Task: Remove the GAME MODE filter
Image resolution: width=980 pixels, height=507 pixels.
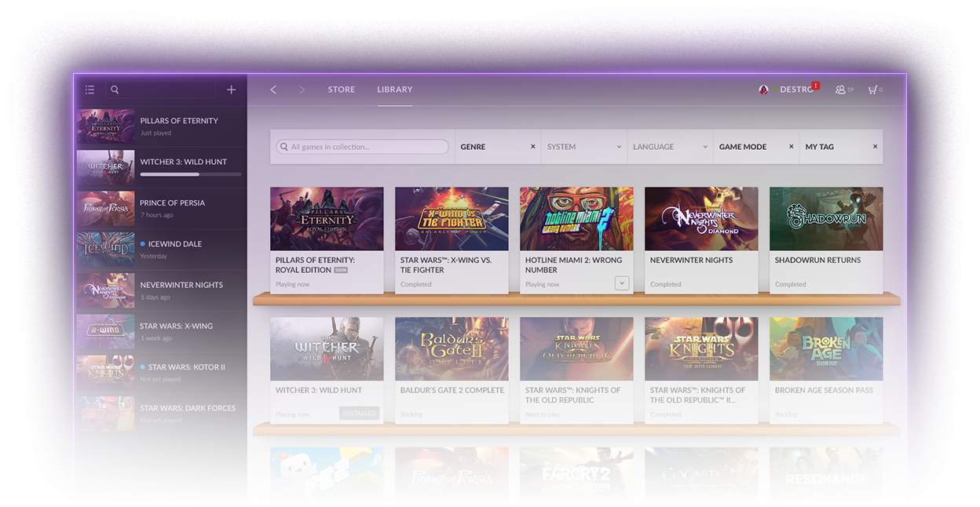Action: (x=791, y=146)
